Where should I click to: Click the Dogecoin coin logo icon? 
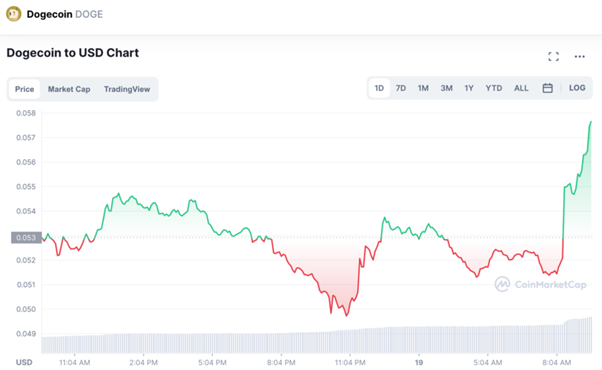[13, 14]
